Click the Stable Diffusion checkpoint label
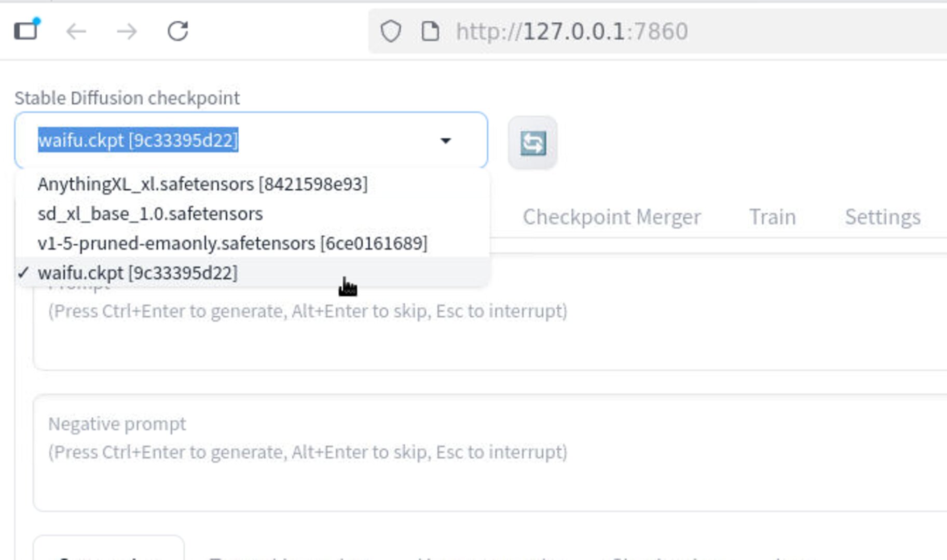 click(x=127, y=97)
